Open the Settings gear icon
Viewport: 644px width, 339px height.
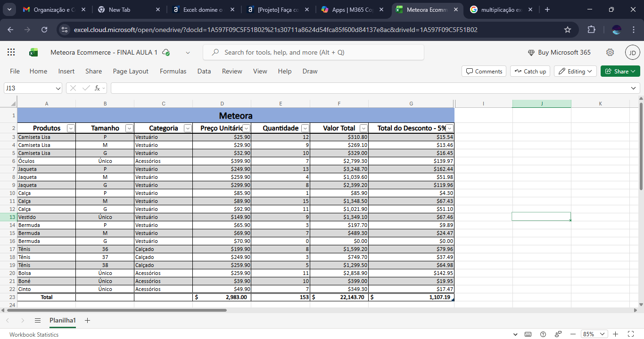610,52
